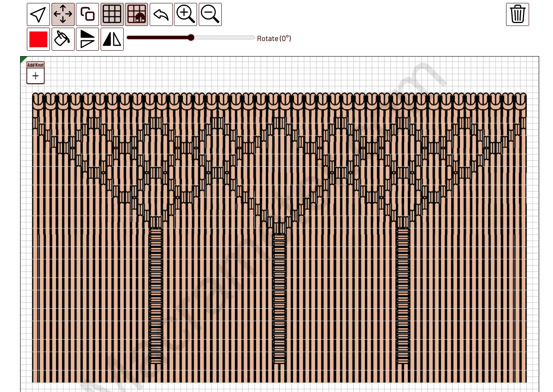Flip the selection horizontally

(x=112, y=39)
